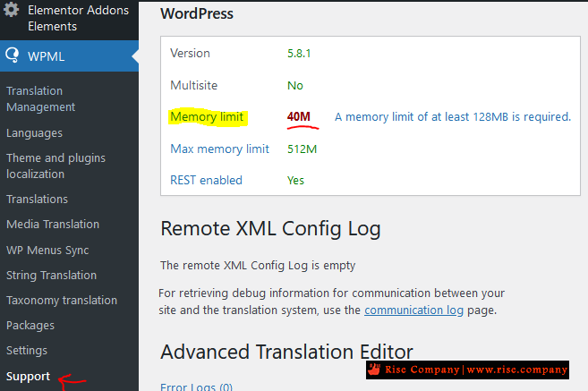Open Taxonomy translation submenu

pos(62,301)
